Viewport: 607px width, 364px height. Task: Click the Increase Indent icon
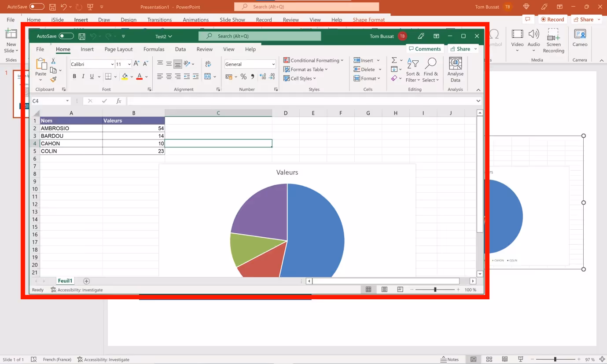pyautogui.click(x=195, y=77)
